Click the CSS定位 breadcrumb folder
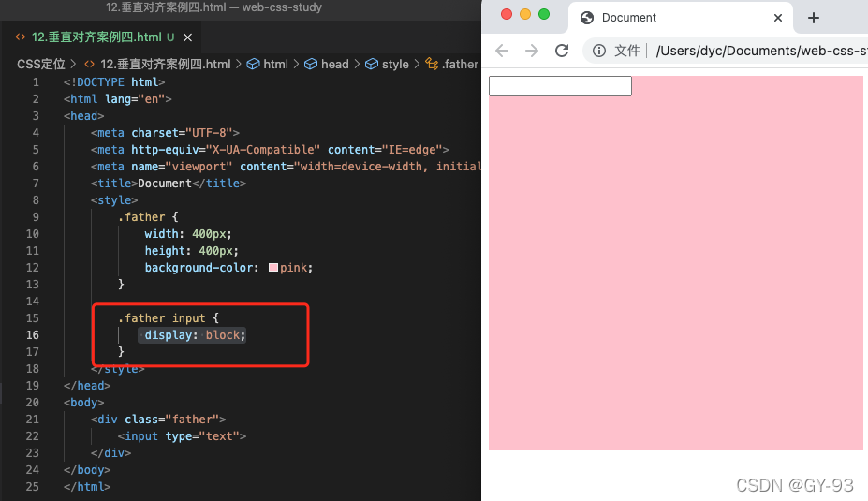The width and height of the screenshot is (868, 501). click(x=41, y=65)
